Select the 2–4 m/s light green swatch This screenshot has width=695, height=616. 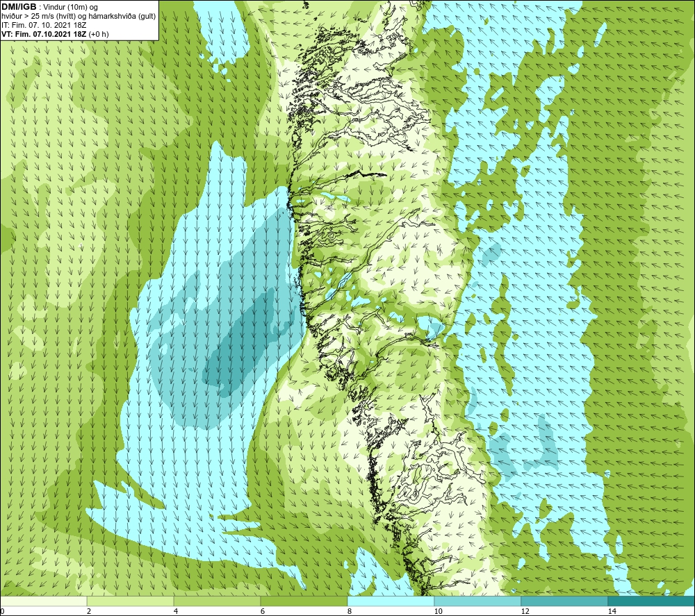pos(131,601)
